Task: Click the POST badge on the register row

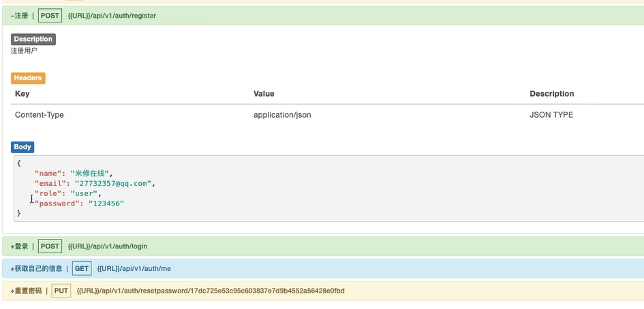Action: tap(50, 16)
